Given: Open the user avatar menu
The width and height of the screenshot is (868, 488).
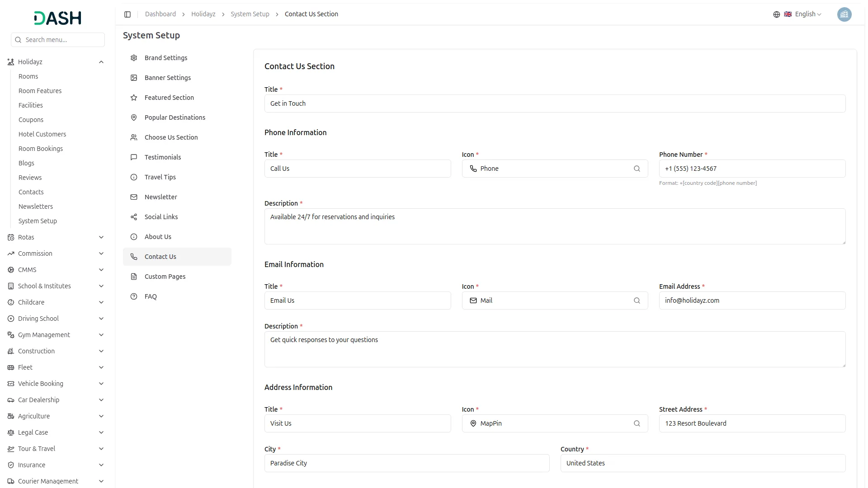Looking at the screenshot, I should pyautogui.click(x=844, y=14).
